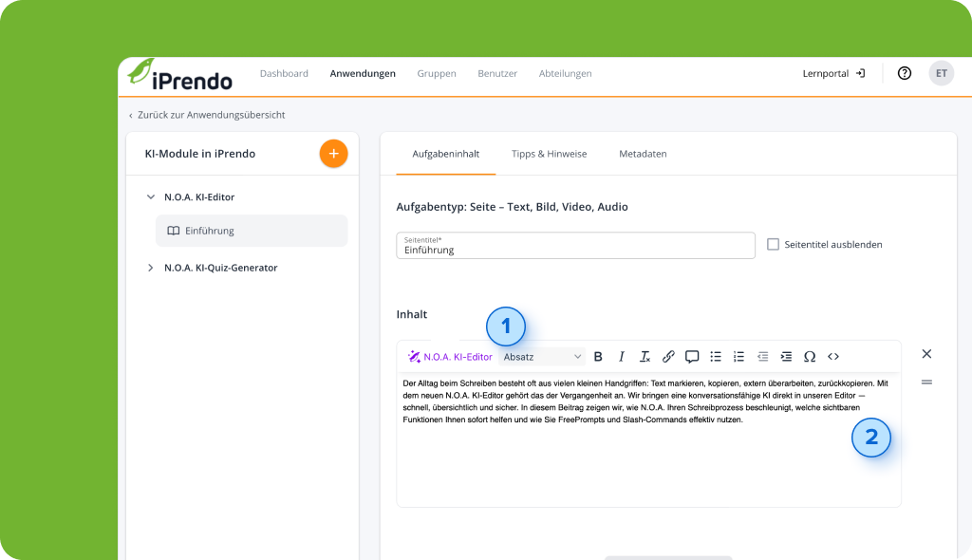Image resolution: width=972 pixels, height=560 pixels.
Task: Increase indent of the paragraph
Action: click(x=786, y=357)
